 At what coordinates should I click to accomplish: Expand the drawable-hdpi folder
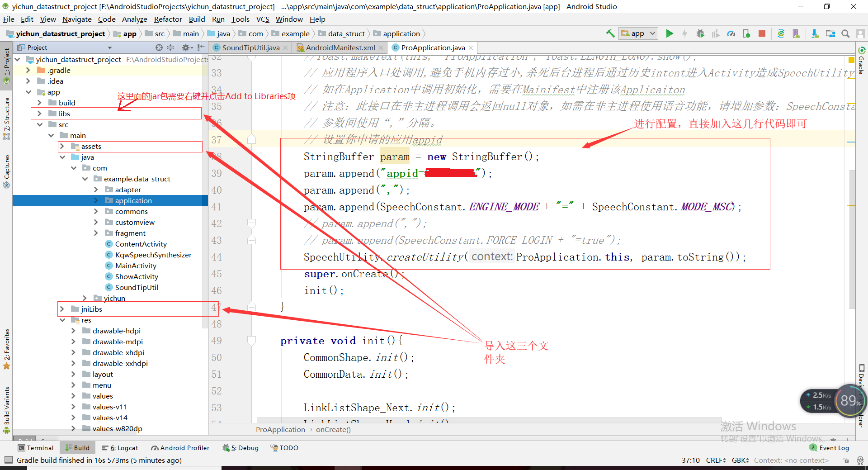click(73, 331)
